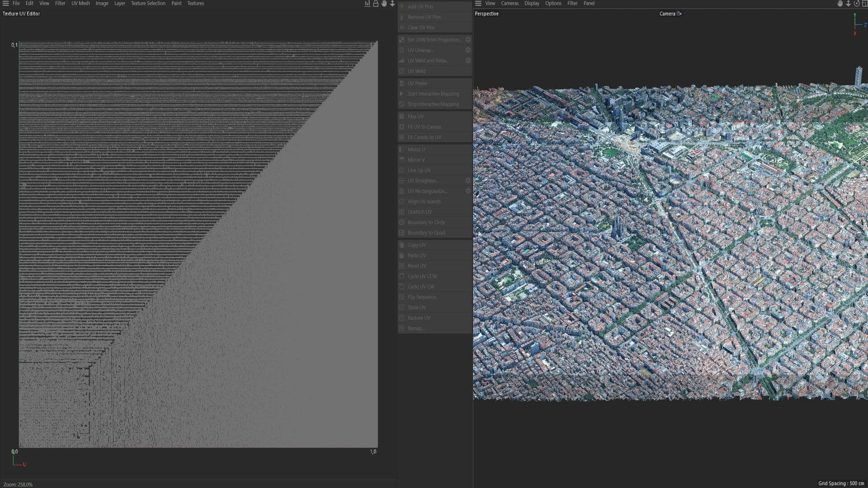Click the zoom arrows icon in UV editor
This screenshot has width=868, height=488.
(392, 3)
